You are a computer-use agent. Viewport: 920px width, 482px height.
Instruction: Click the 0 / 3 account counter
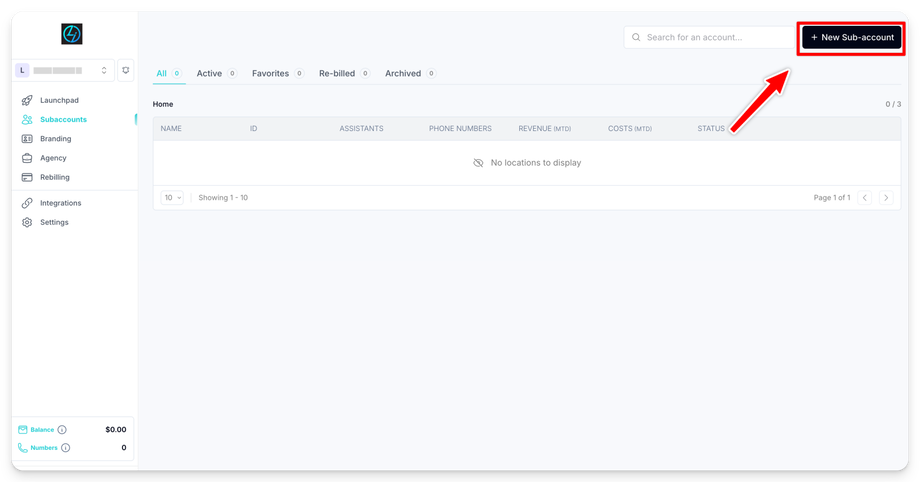click(x=893, y=104)
